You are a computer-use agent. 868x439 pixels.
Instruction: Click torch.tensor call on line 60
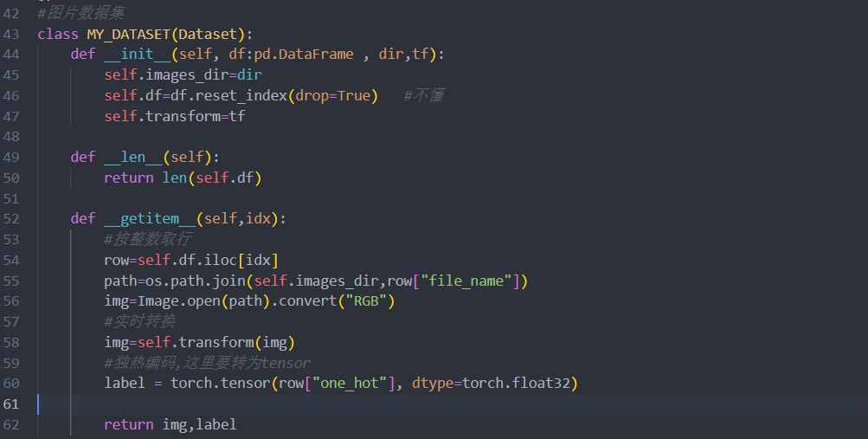tap(221, 383)
